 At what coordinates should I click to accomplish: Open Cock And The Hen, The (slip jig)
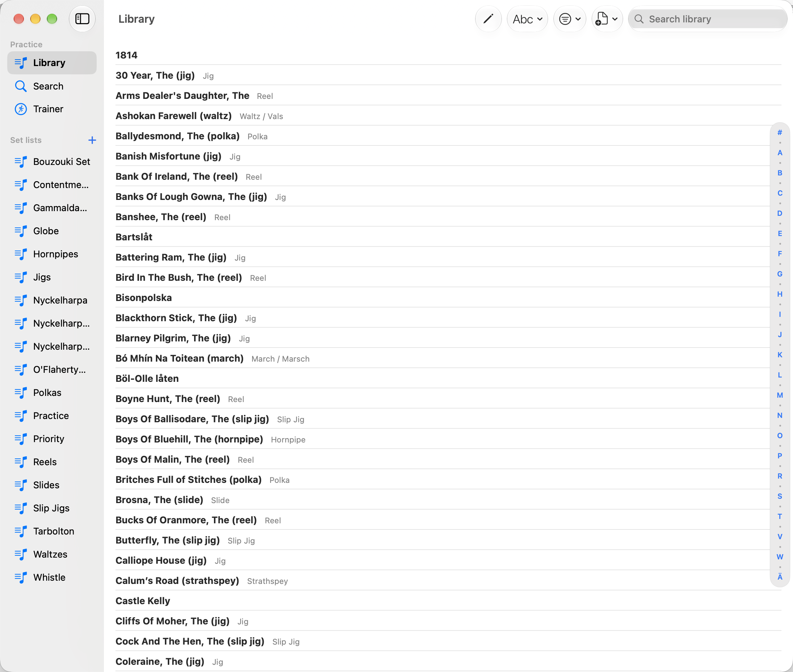tap(448, 641)
